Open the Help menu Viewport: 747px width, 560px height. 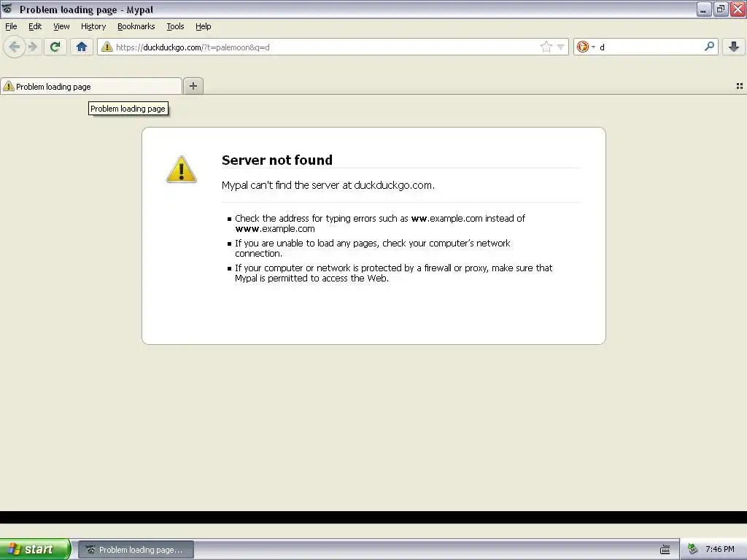click(204, 26)
